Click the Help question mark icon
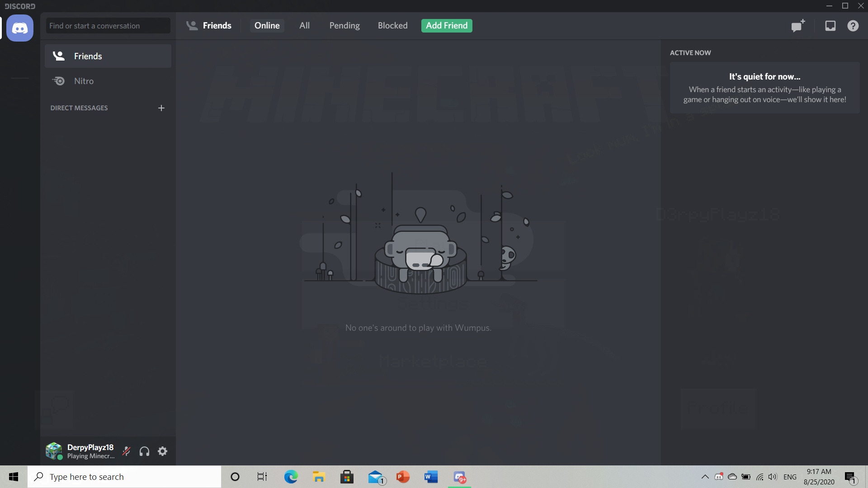 (x=853, y=26)
